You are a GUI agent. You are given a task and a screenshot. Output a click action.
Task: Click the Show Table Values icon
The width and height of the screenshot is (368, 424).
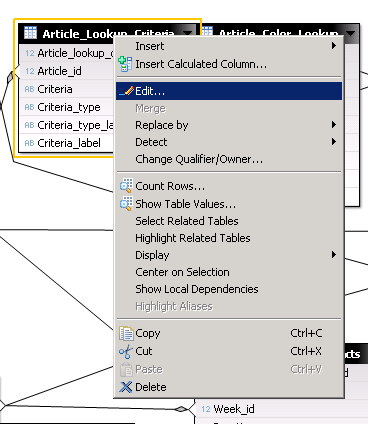[126, 204]
